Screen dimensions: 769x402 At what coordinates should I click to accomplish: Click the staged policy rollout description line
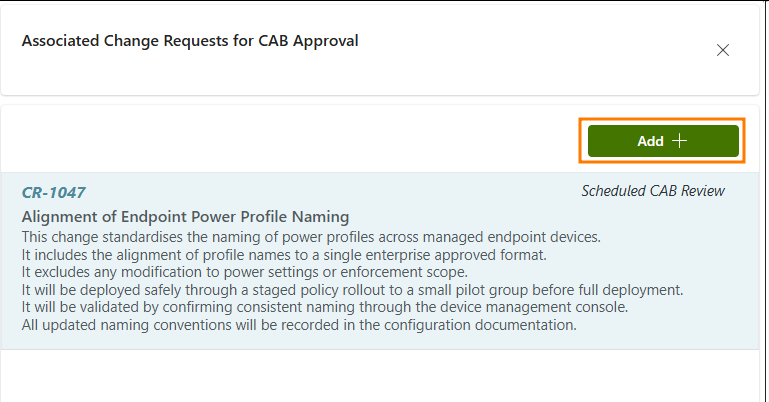(351, 290)
